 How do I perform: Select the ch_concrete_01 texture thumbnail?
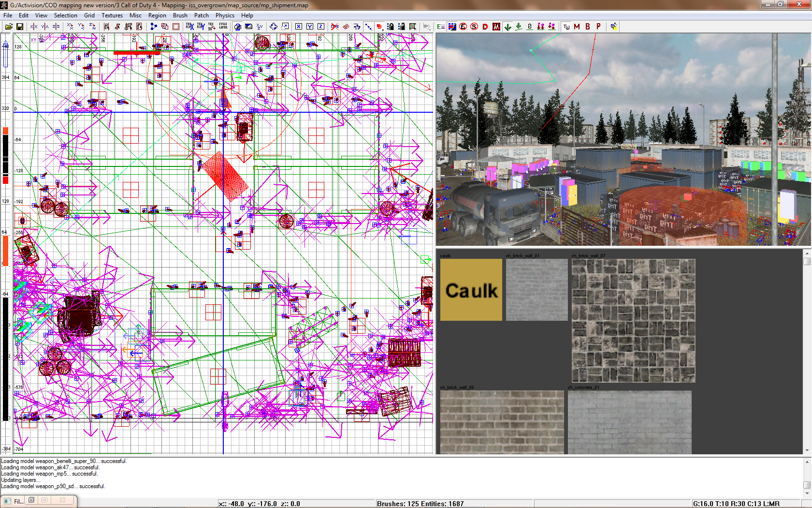[x=630, y=422]
